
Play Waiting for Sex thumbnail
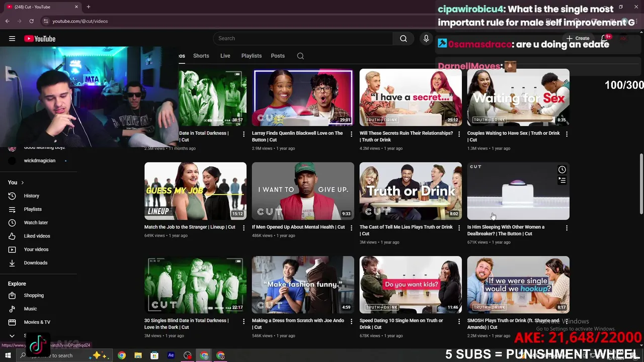tap(518, 98)
